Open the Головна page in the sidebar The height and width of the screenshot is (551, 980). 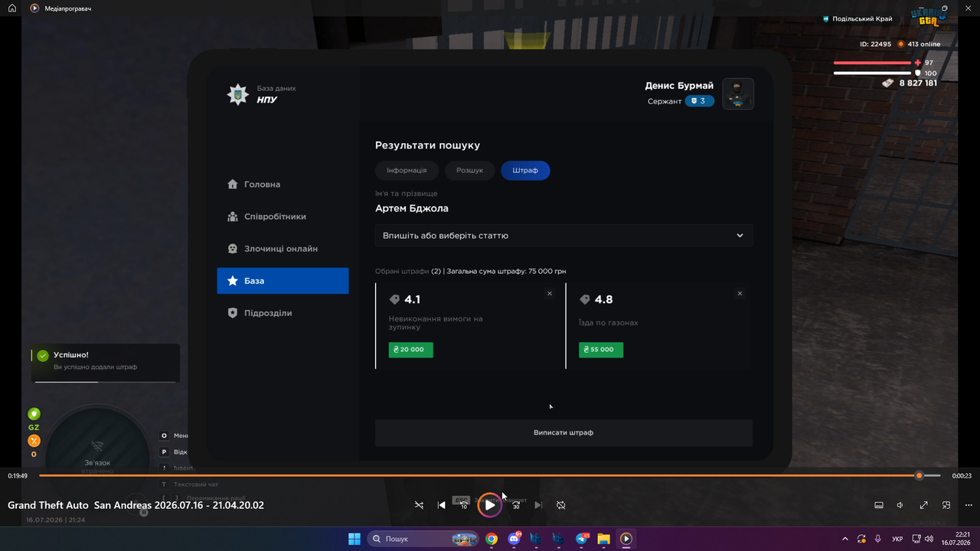(283, 184)
